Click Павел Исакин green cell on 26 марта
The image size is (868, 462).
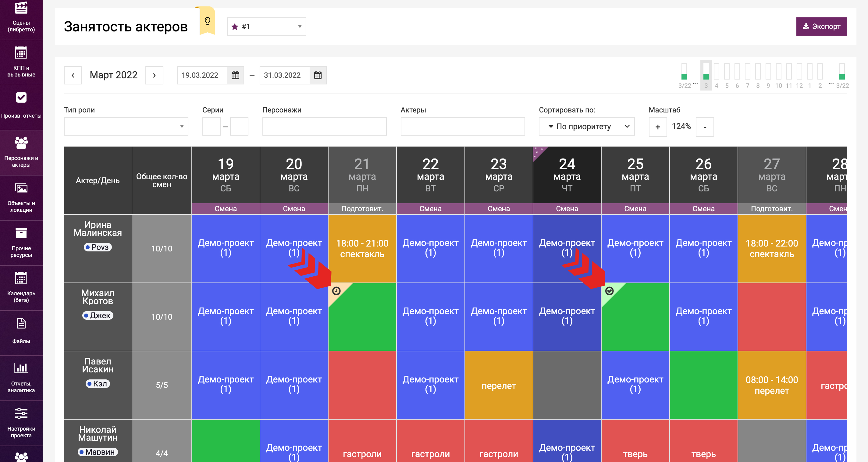(x=703, y=385)
